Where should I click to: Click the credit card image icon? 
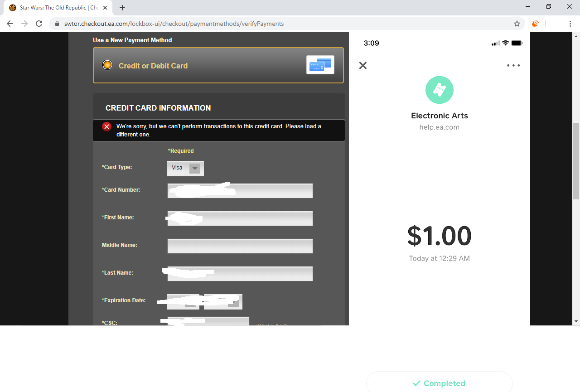pos(320,65)
